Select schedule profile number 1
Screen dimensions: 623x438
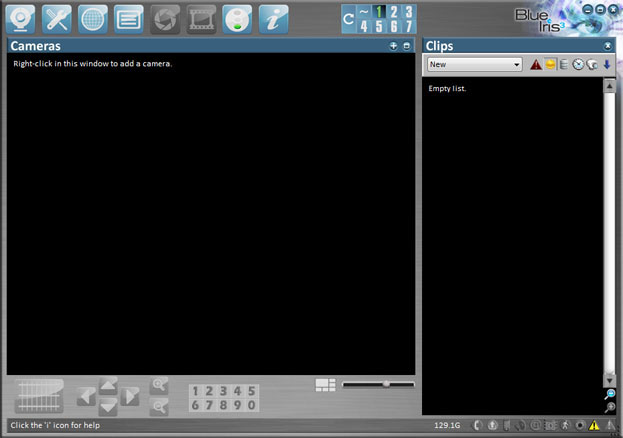click(379, 11)
